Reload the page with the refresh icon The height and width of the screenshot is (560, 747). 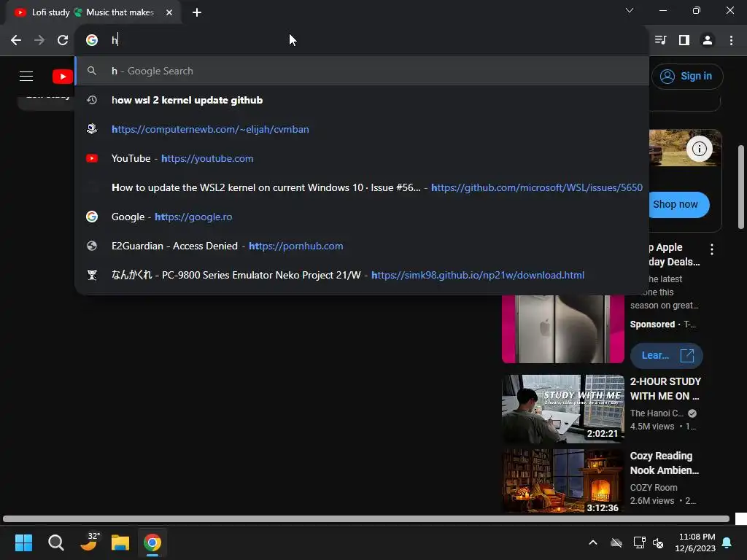(63, 41)
